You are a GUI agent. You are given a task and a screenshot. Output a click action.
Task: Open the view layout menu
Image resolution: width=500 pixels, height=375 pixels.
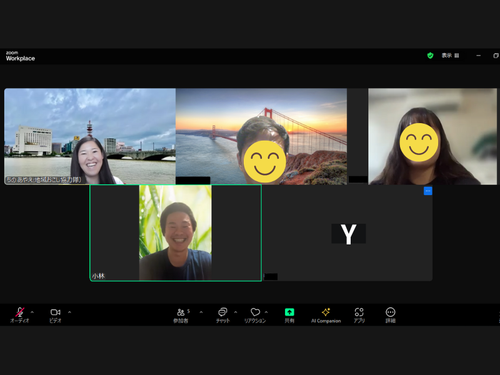450,56
